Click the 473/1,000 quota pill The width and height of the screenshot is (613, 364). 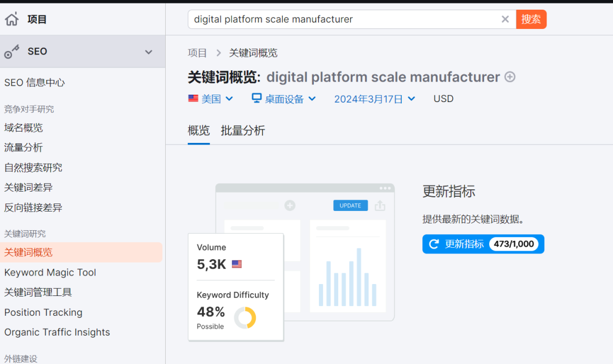[x=514, y=244]
